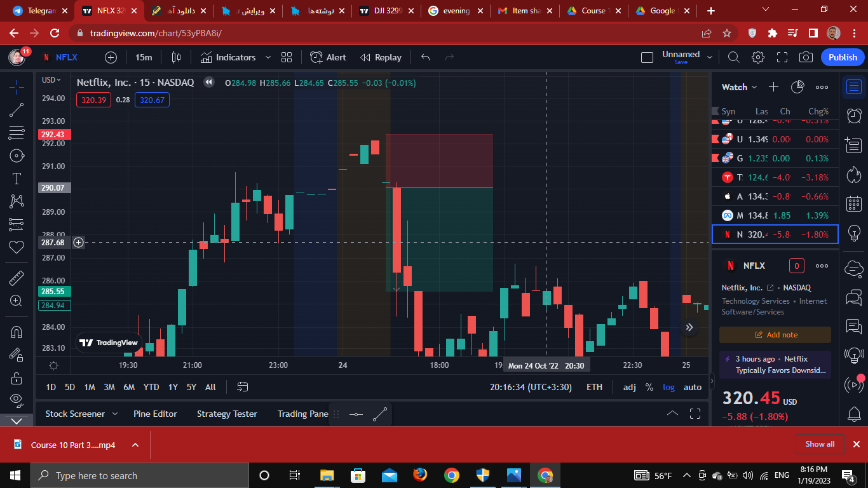Expand the Indicators dropdown arrow
The height and width of the screenshot is (488, 868).
pos(268,57)
